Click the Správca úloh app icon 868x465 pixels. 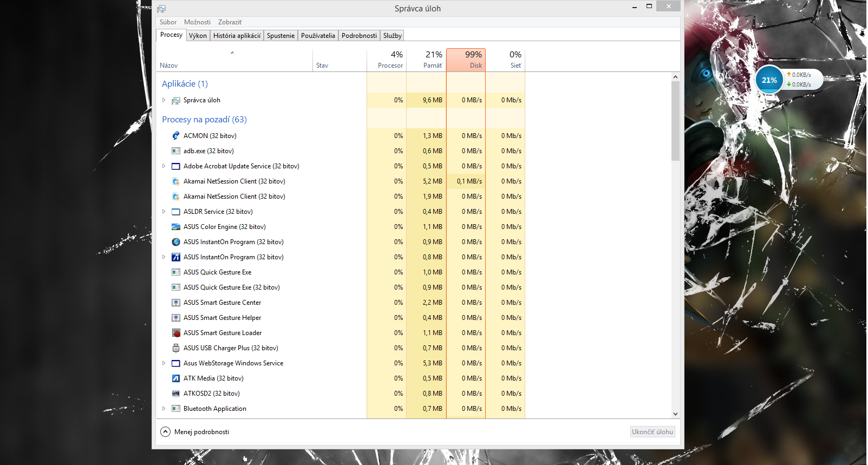(176, 100)
